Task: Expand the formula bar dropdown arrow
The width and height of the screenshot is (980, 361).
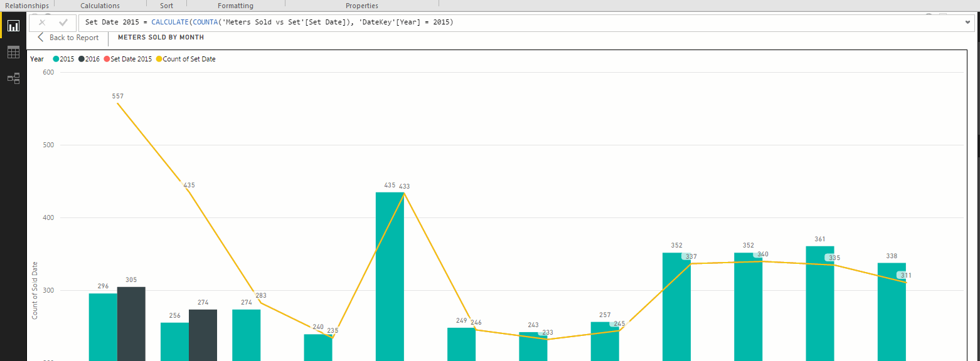Action: tap(968, 23)
